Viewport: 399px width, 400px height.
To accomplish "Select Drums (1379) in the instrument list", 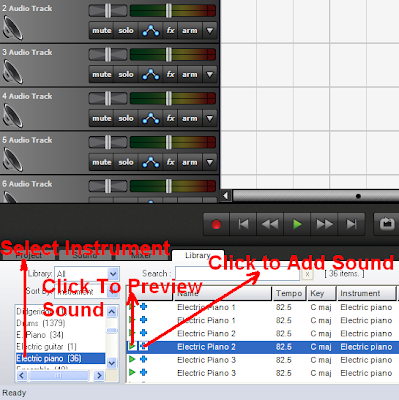I will click(60, 323).
